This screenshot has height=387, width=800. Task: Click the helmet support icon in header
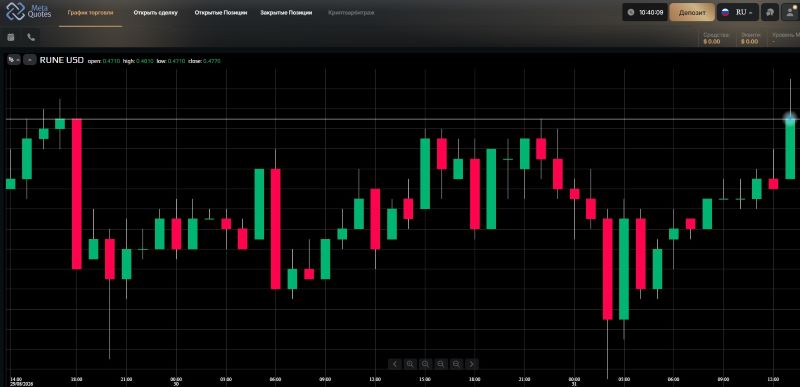tap(770, 12)
